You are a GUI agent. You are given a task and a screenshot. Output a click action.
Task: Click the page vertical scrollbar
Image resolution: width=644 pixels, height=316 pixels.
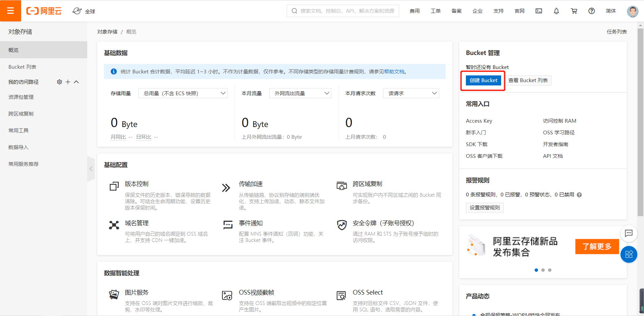coord(641,122)
